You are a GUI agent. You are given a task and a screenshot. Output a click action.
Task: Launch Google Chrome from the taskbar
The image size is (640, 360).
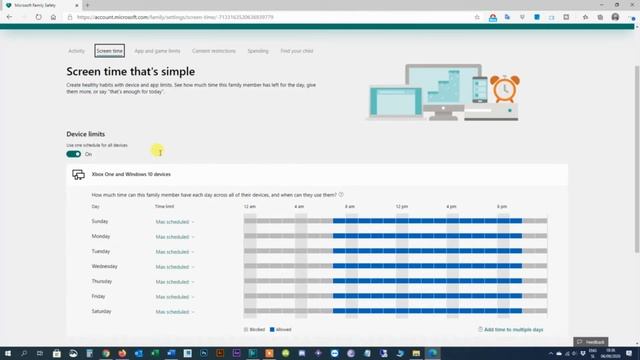coord(106,353)
